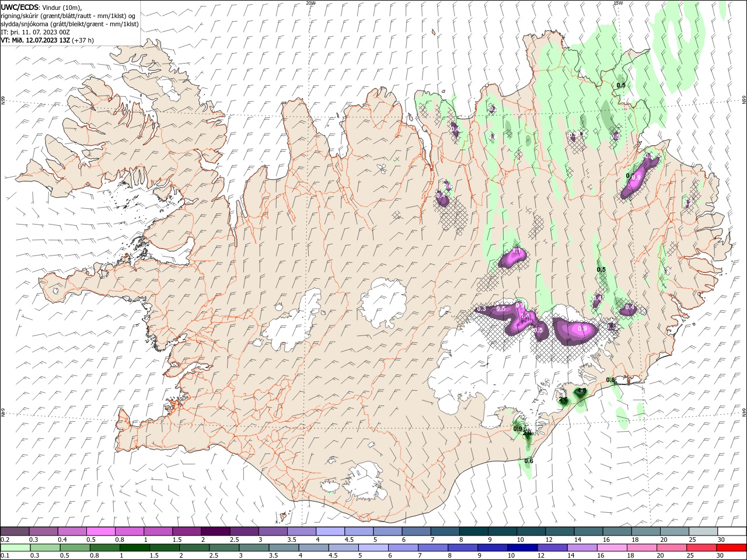Screen dimensions: 747x560
Task: Select the 14–16 light violet rain swatch
Action: point(582,548)
